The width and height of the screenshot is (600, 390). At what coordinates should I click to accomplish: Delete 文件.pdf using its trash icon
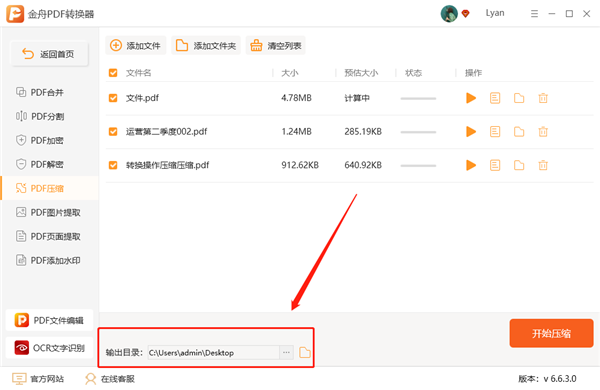point(543,98)
